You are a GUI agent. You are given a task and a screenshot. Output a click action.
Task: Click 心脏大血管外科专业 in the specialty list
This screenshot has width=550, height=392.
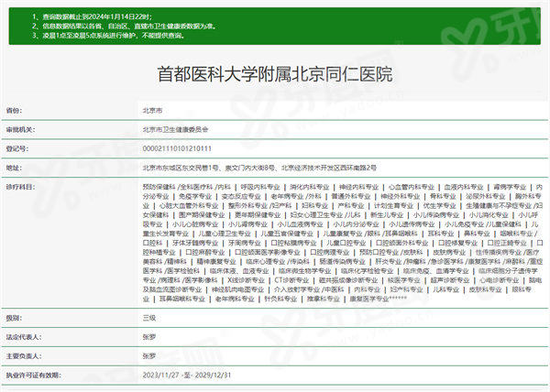(189, 206)
